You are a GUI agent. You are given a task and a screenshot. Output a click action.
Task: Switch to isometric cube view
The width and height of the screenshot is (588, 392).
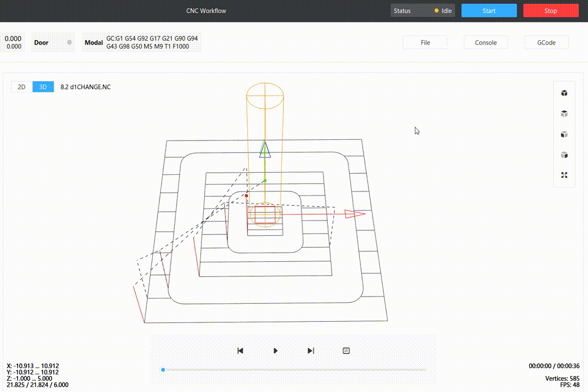coord(565,93)
